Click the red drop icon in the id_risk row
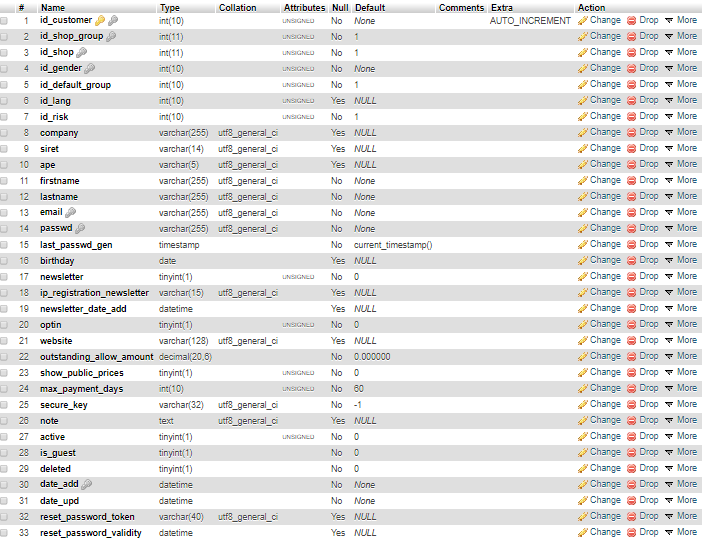The width and height of the screenshot is (712, 542). 631,117
